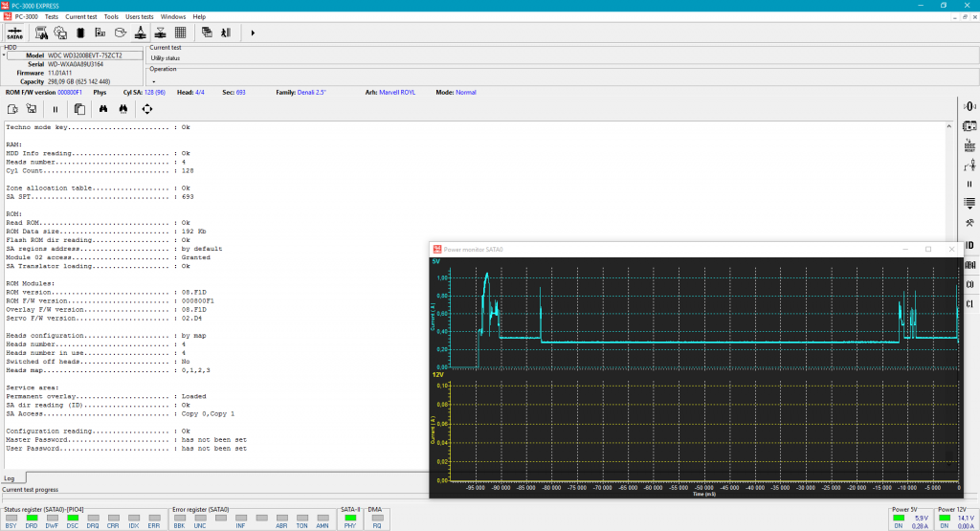The height and width of the screenshot is (531, 980).
Task: Click the binoculars search icon in log toolbar
Action: (x=102, y=109)
